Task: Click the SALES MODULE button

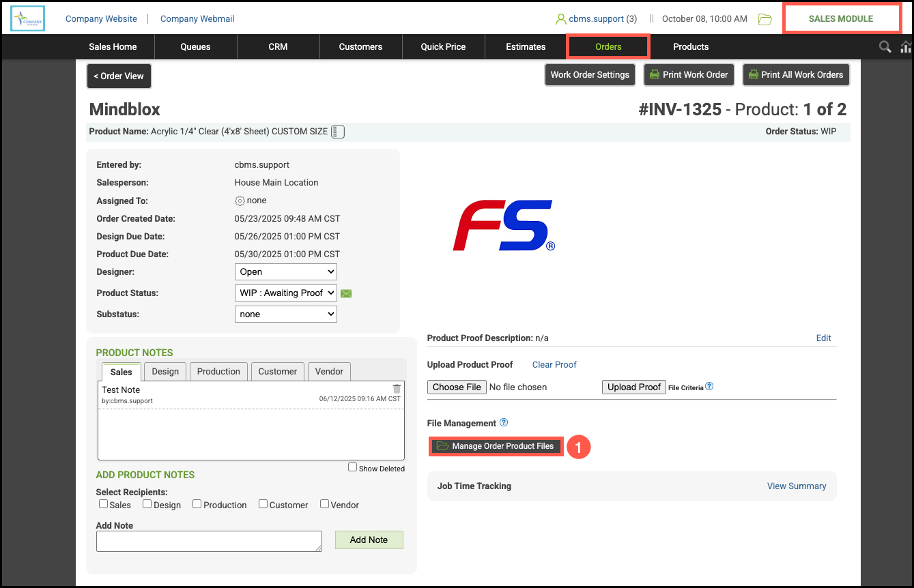Action: (x=841, y=18)
